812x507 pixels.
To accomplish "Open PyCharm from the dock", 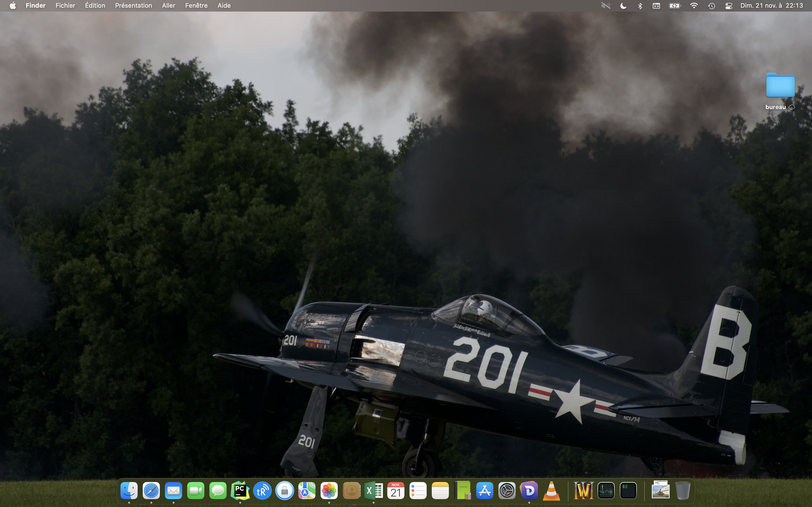I will point(240,491).
